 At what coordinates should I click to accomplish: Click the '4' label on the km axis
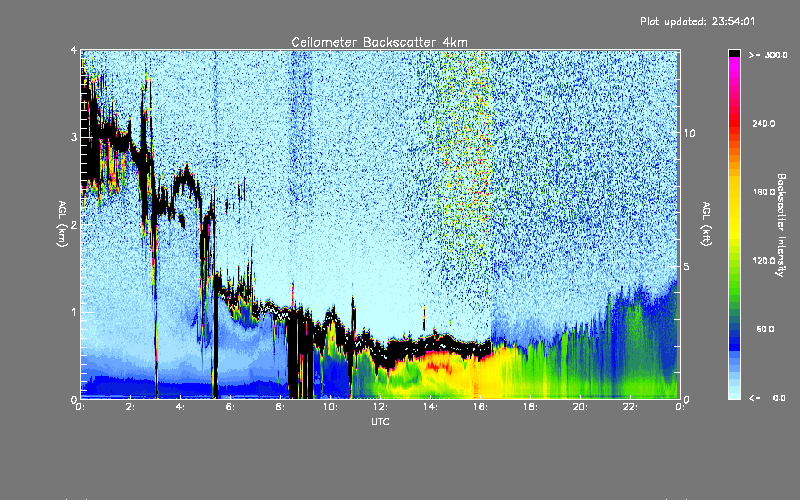pos(74,50)
